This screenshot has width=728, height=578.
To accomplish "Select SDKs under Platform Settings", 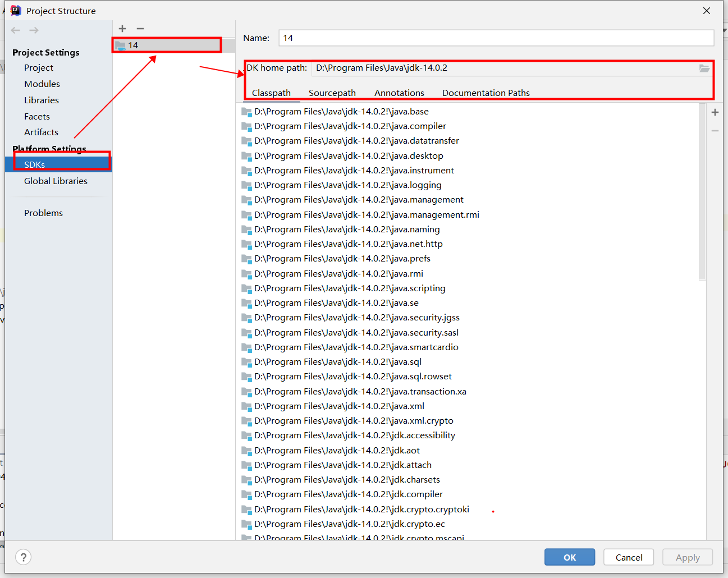I will 58,164.
